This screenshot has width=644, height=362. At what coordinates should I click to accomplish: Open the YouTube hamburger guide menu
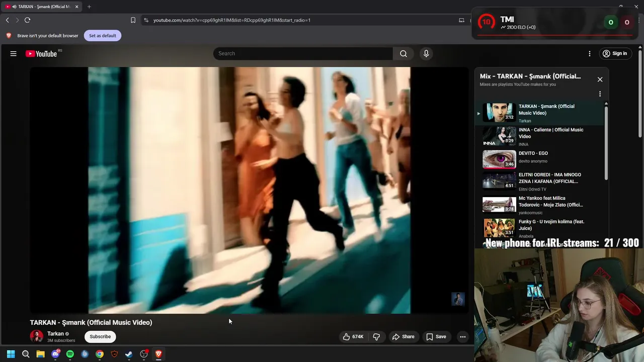tap(14, 53)
